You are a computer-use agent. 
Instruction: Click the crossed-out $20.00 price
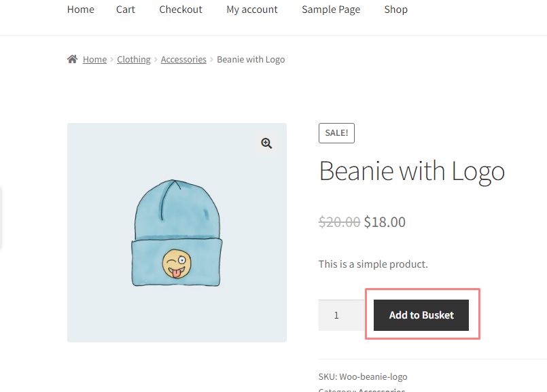point(339,222)
